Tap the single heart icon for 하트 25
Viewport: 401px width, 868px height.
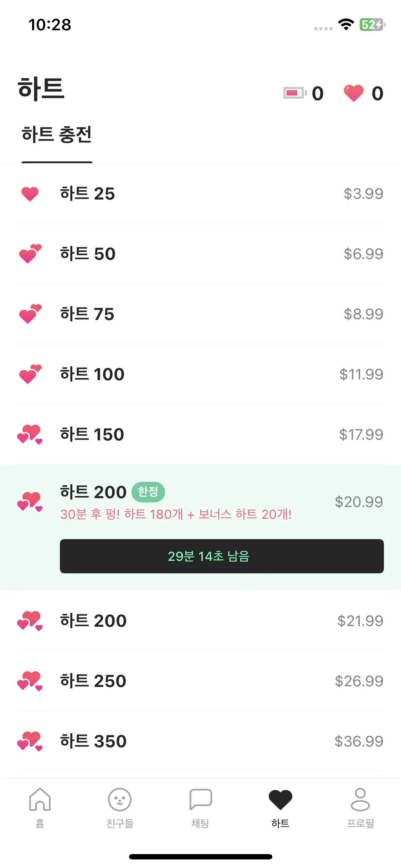pyautogui.click(x=30, y=194)
